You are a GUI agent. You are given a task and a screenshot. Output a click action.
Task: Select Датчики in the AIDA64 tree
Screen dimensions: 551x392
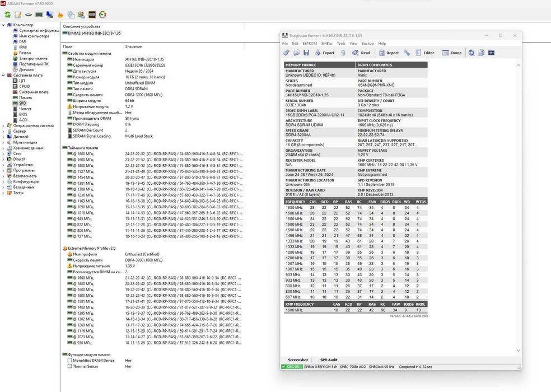pos(26,69)
